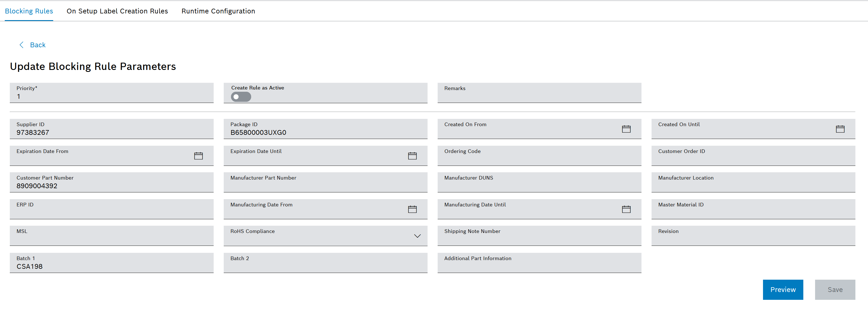Select the Package ID text field
This screenshot has width=868, height=311.
pos(325,129)
